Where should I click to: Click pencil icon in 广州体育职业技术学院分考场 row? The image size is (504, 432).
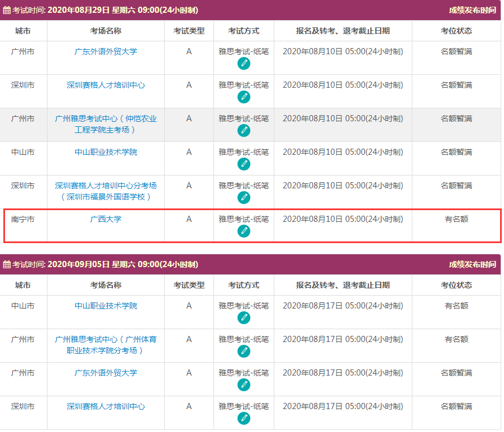pos(244,351)
